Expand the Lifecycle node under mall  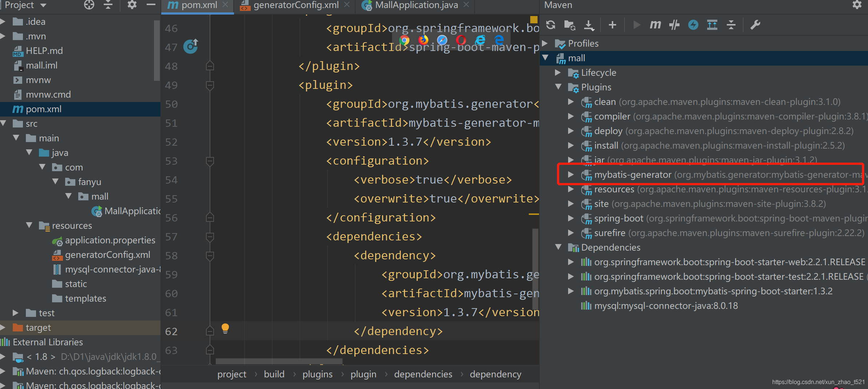click(x=558, y=72)
